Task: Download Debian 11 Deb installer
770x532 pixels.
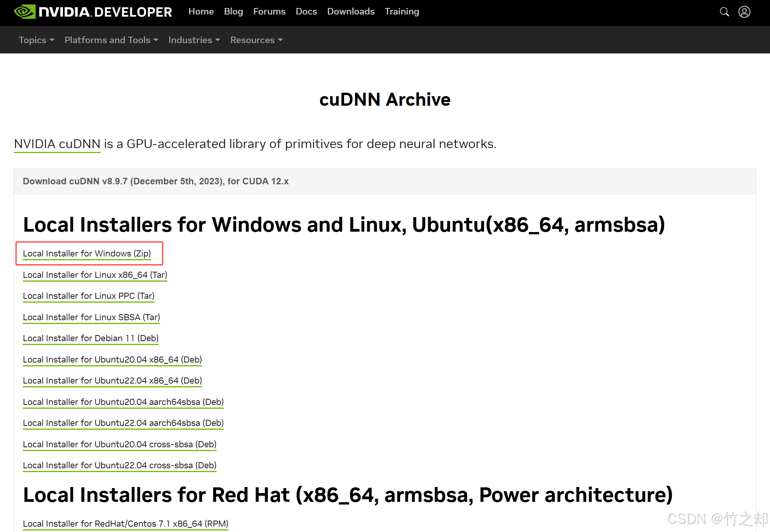Action: [x=91, y=339]
